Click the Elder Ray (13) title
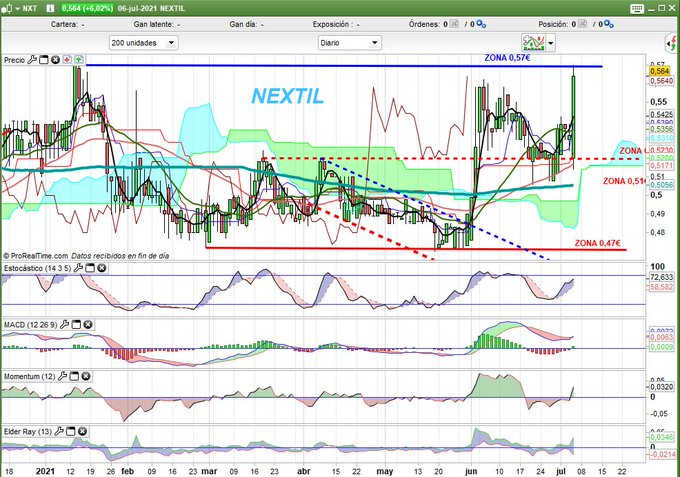The width and height of the screenshot is (680, 477). click(28, 432)
